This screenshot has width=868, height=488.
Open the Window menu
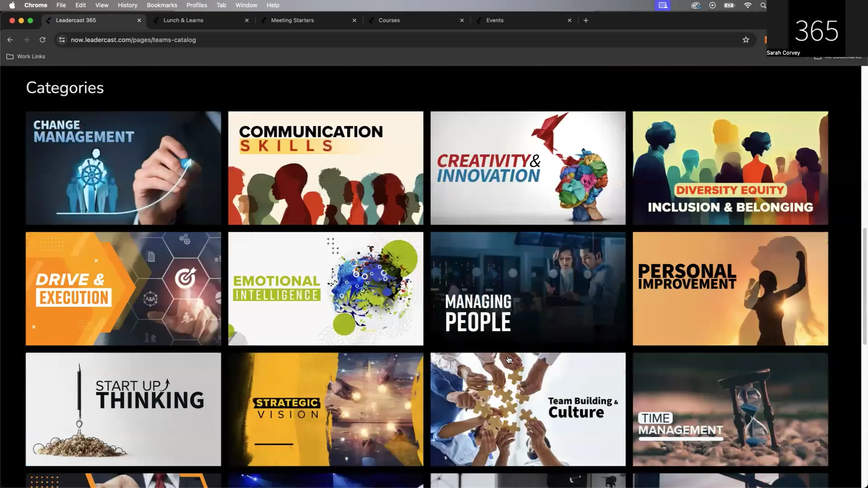[246, 5]
